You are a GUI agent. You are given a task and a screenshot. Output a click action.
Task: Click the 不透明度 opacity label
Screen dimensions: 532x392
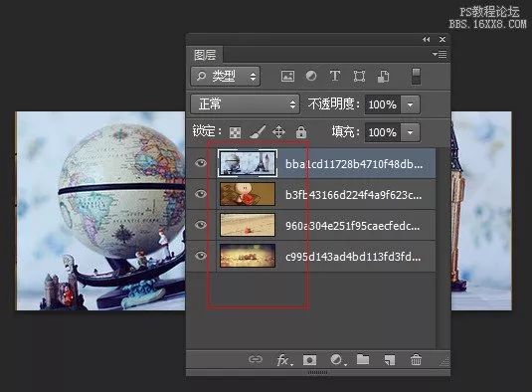[334, 104]
